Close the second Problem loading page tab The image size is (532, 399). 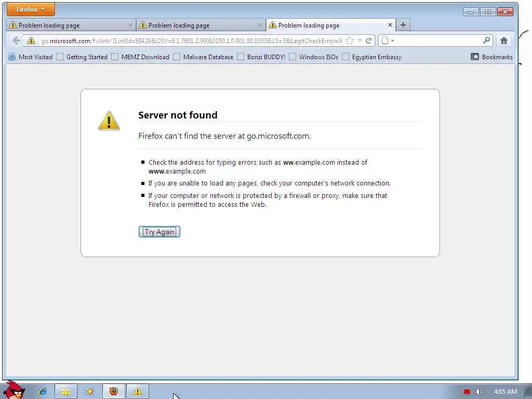260,25
